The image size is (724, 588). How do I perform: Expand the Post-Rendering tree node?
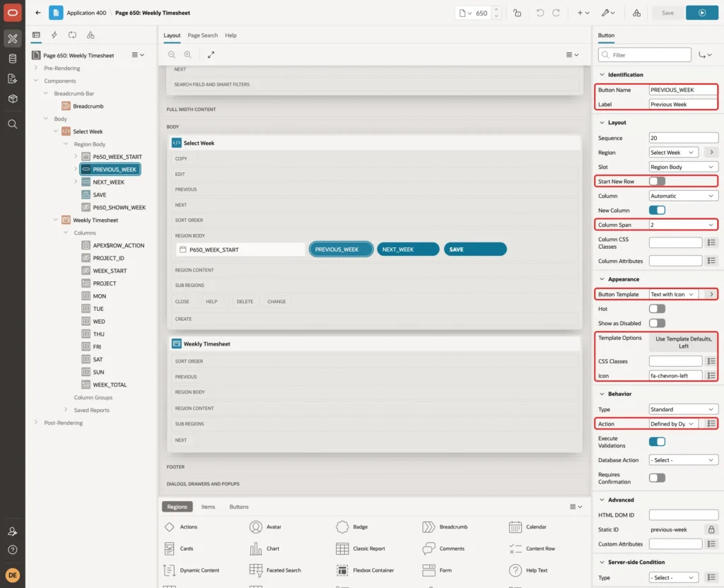35,423
